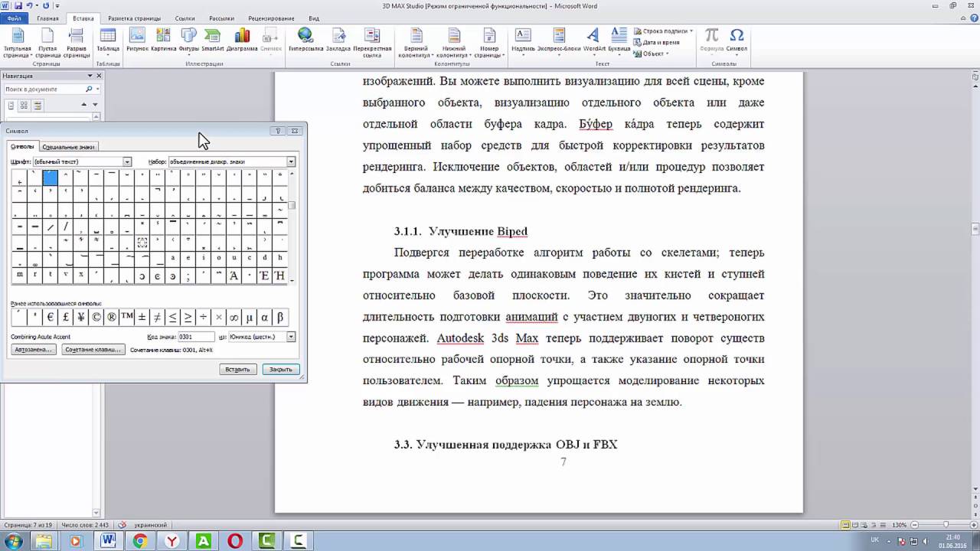The width and height of the screenshot is (980, 551).
Task: Switch to the Вид ribbon tab
Action: tap(314, 18)
